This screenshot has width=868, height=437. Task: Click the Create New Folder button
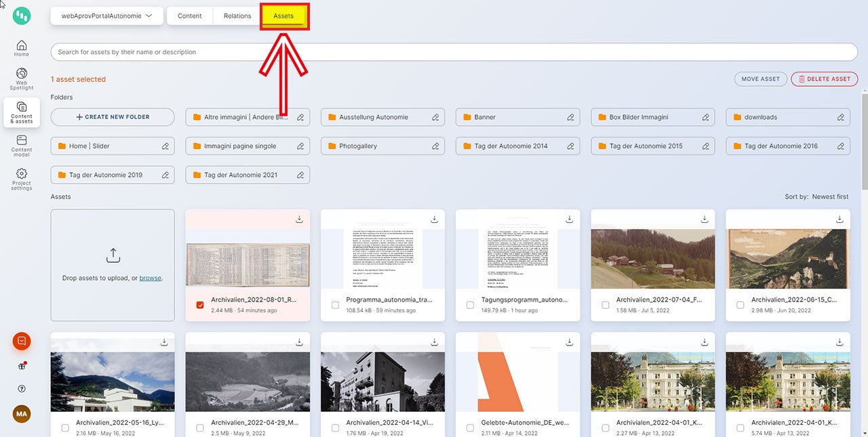point(113,117)
